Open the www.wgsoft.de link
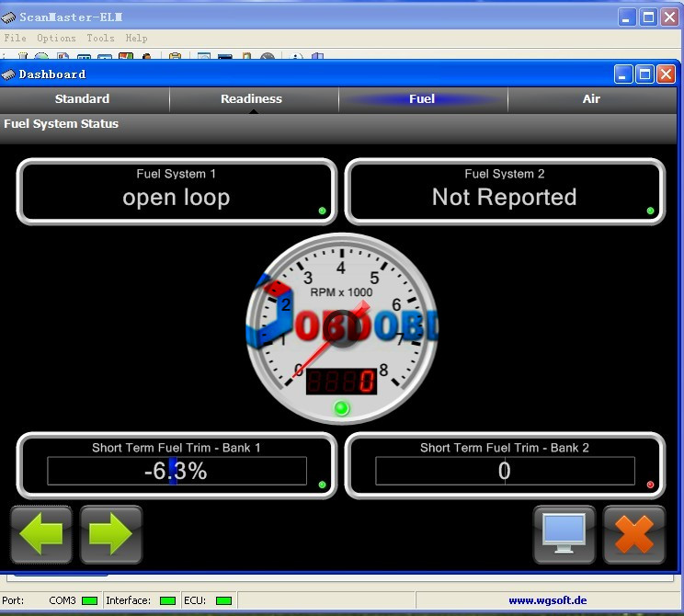This screenshot has width=684, height=616. [547, 600]
